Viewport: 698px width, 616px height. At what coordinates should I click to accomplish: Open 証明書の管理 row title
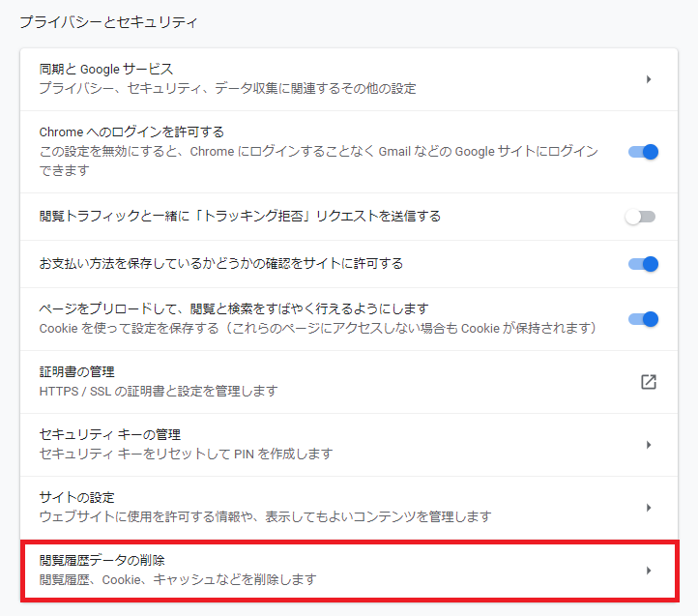(77, 371)
